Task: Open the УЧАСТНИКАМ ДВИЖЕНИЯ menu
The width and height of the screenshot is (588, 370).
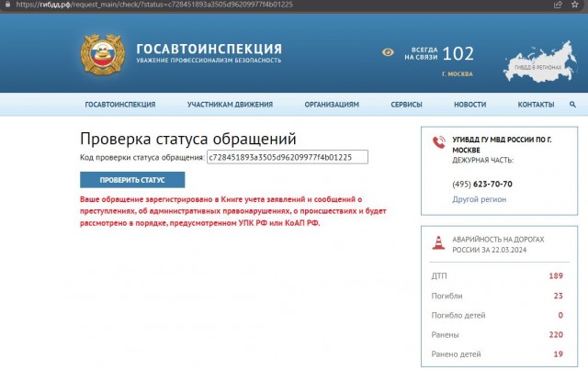Action: pyautogui.click(x=230, y=105)
